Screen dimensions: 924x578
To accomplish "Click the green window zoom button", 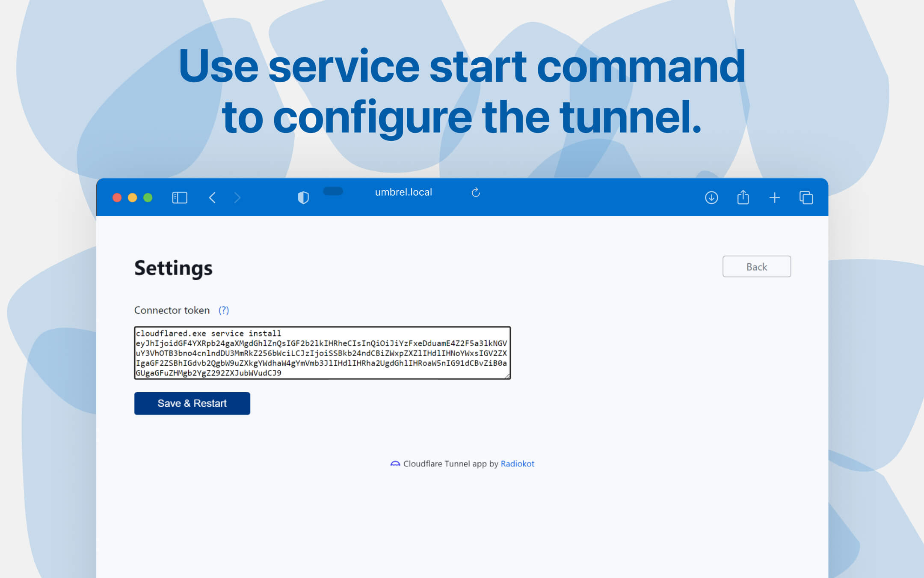I will 148,197.
